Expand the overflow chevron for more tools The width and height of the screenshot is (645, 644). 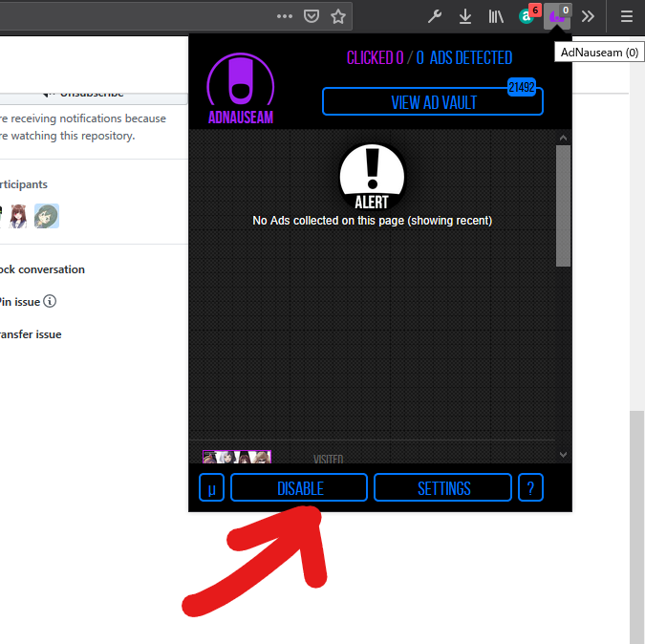(588, 16)
